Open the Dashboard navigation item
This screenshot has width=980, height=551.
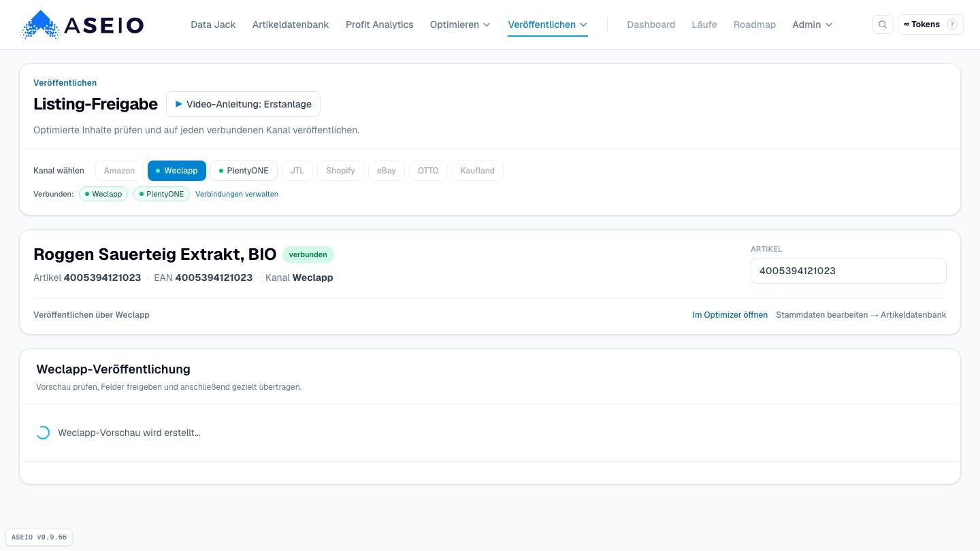[x=651, y=24]
